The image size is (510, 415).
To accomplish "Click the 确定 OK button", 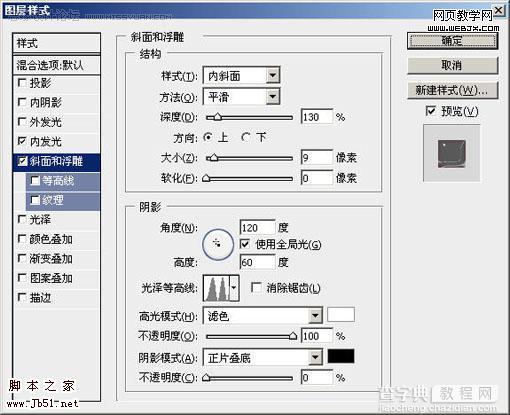I will tap(452, 41).
